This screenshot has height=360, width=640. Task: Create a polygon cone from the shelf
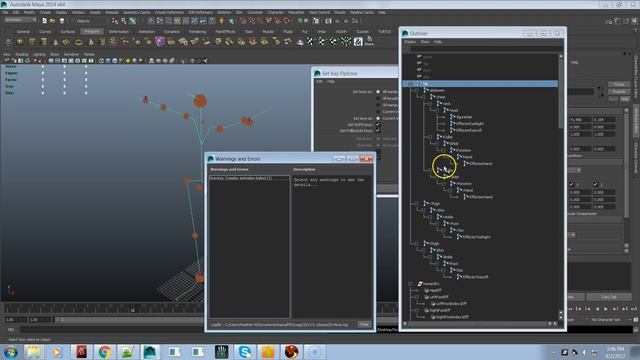56,42
